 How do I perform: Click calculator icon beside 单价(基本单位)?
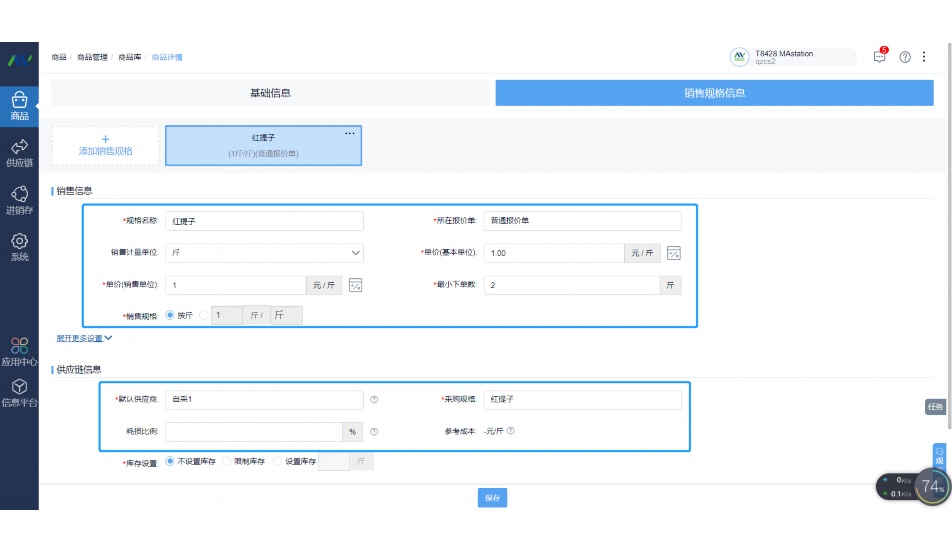[674, 253]
